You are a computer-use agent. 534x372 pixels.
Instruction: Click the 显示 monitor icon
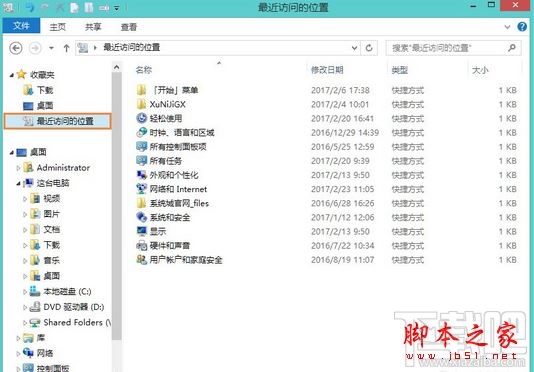point(141,231)
